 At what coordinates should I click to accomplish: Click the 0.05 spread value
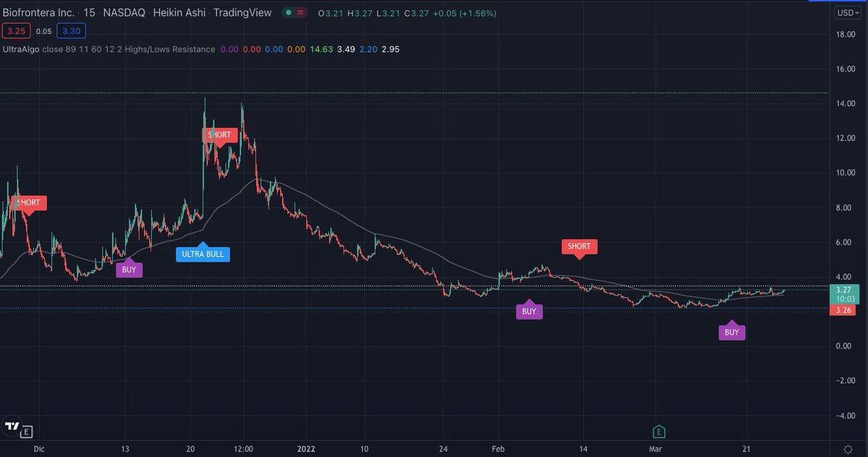pyautogui.click(x=43, y=31)
